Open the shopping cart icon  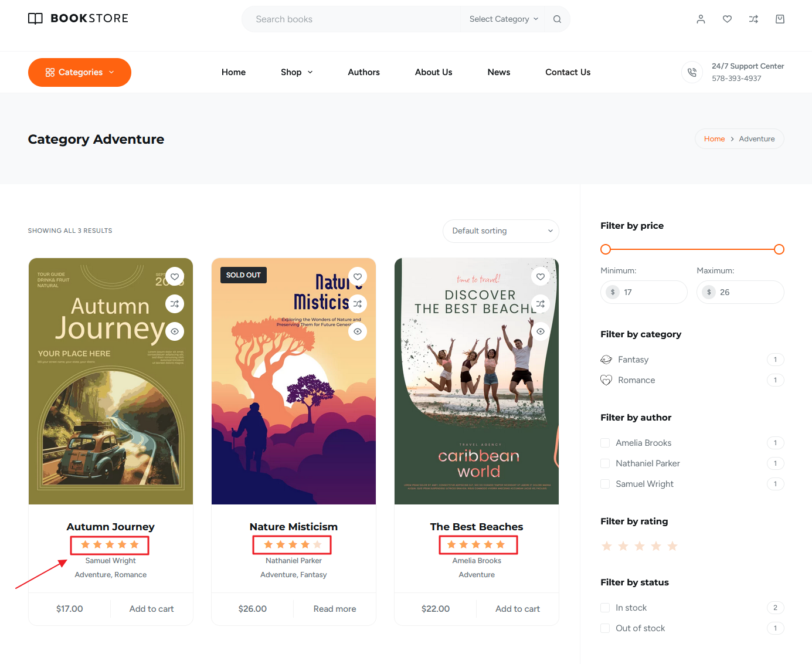(x=780, y=19)
